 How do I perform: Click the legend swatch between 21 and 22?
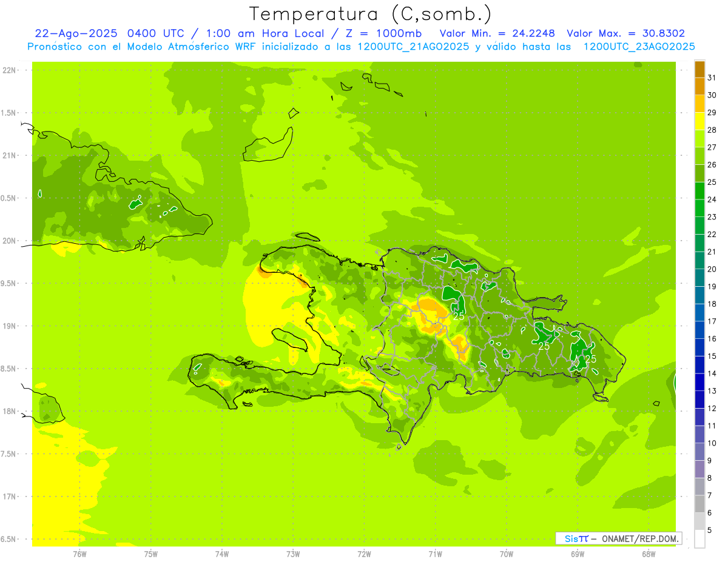[x=699, y=243]
